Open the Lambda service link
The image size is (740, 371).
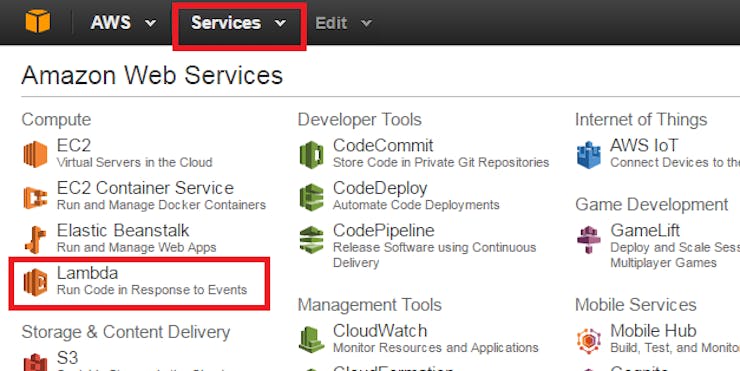click(x=87, y=273)
